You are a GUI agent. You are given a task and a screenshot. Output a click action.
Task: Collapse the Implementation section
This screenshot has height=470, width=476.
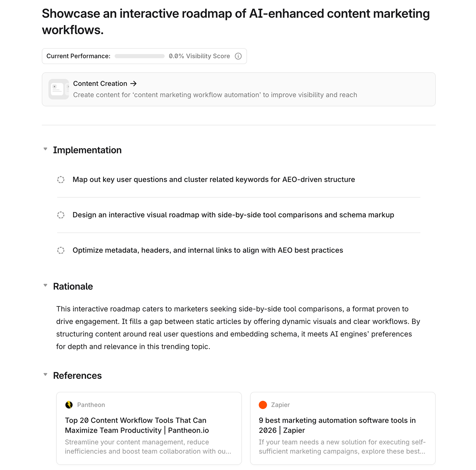45,149
